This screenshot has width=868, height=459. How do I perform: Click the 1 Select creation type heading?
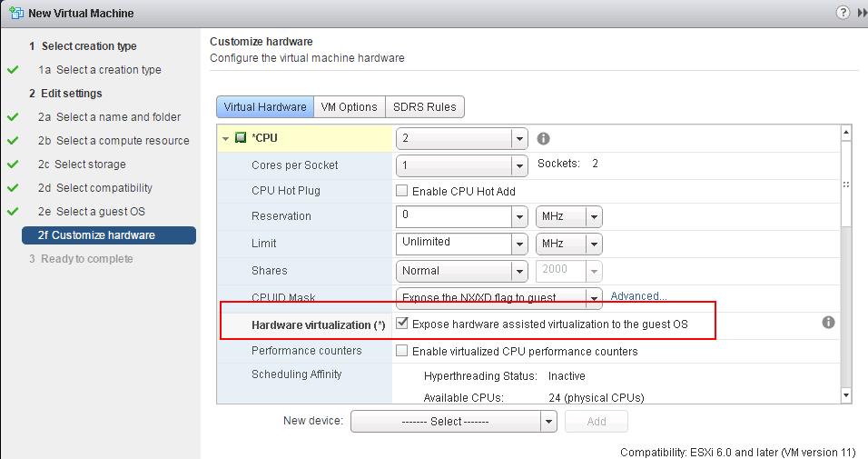click(83, 46)
